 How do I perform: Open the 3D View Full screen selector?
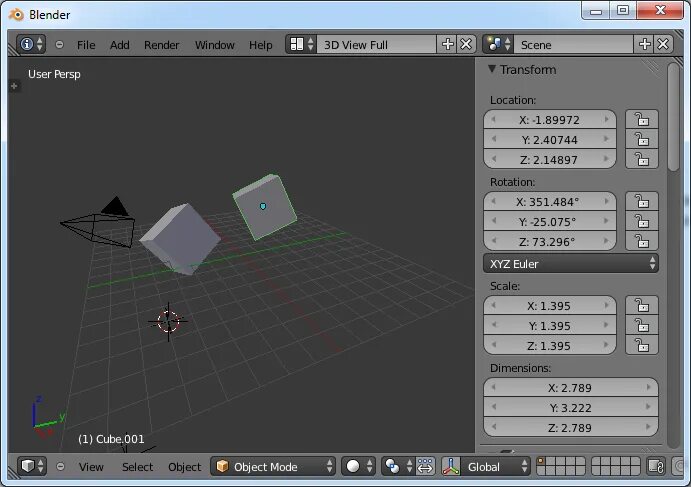pos(377,45)
